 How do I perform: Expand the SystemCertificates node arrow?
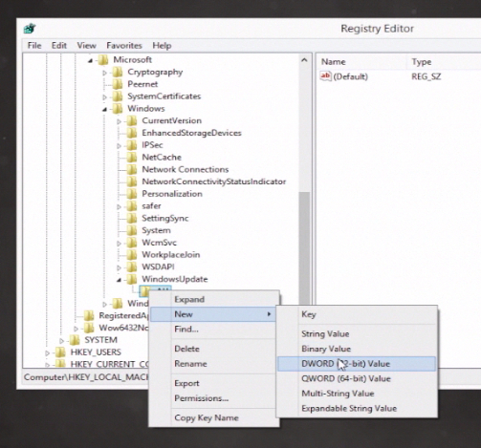pos(104,96)
